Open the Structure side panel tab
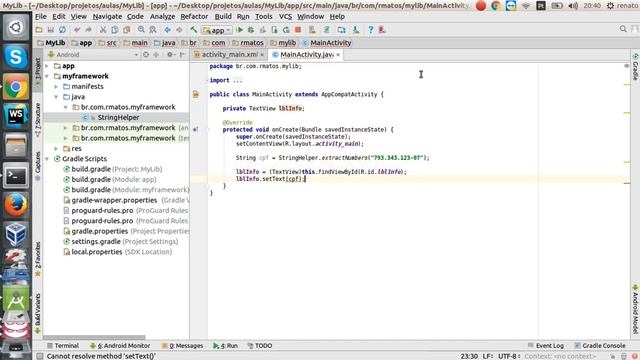This screenshot has height=360, width=640. 38,120
